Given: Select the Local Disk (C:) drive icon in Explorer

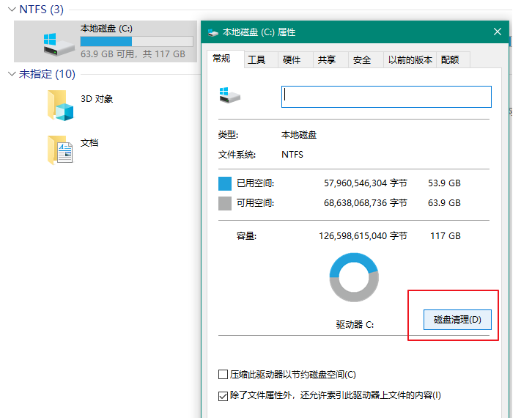Looking at the screenshot, I should 59,44.
